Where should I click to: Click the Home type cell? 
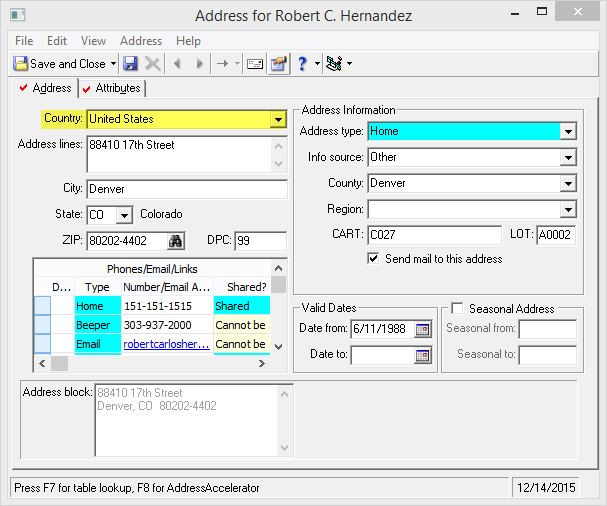98,306
